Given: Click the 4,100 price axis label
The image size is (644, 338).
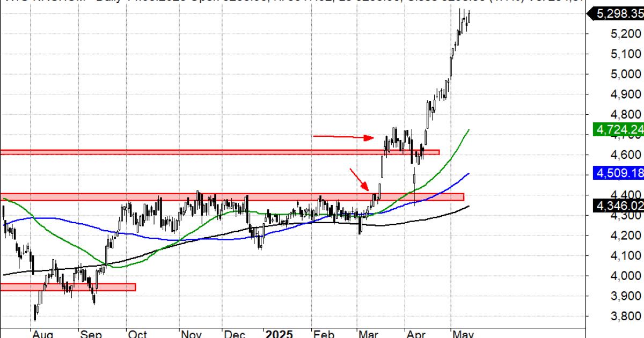Looking at the screenshot, I should point(626,256).
